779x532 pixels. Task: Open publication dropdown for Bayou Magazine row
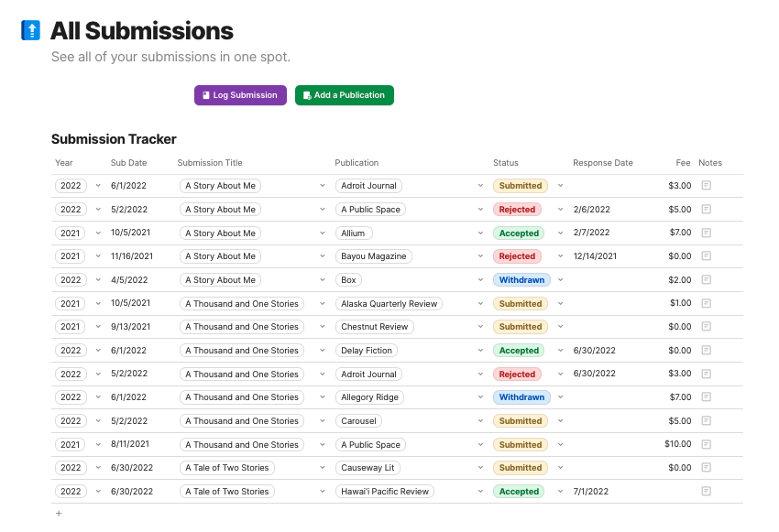(480, 256)
